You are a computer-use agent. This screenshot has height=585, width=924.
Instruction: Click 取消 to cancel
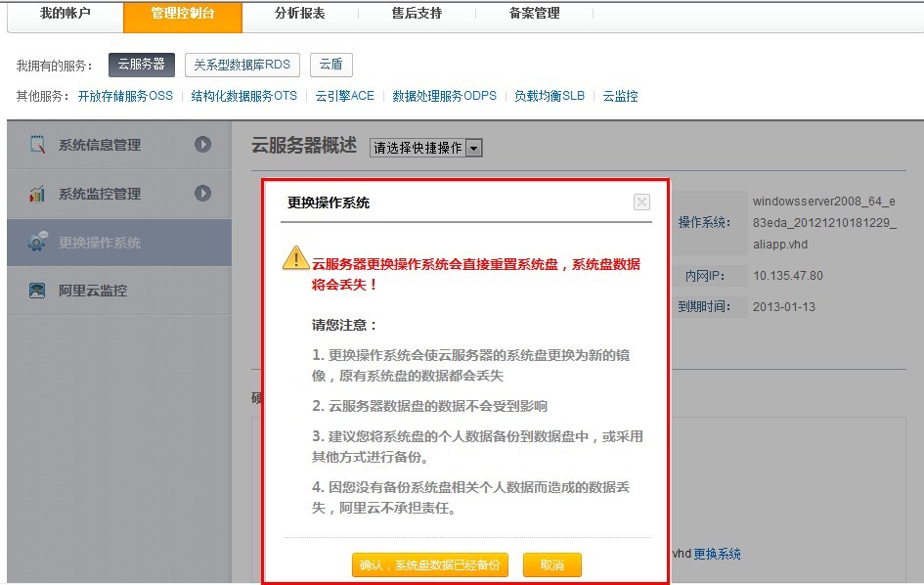[552, 565]
